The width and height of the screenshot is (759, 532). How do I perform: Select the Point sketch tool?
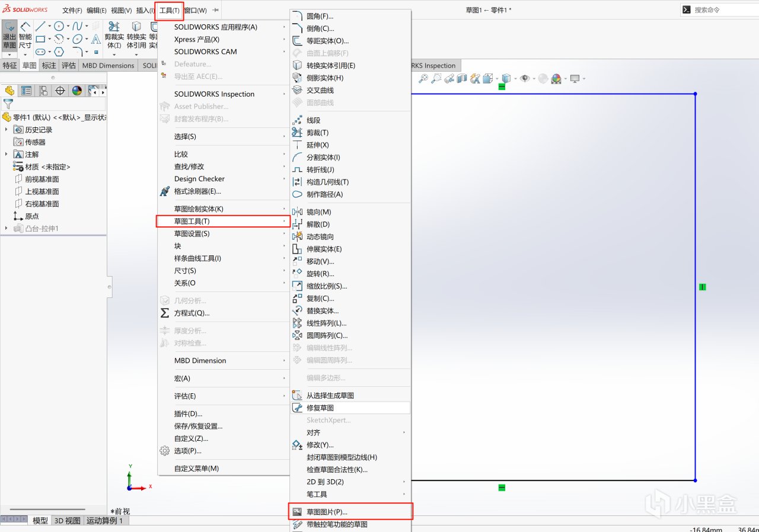point(96,52)
